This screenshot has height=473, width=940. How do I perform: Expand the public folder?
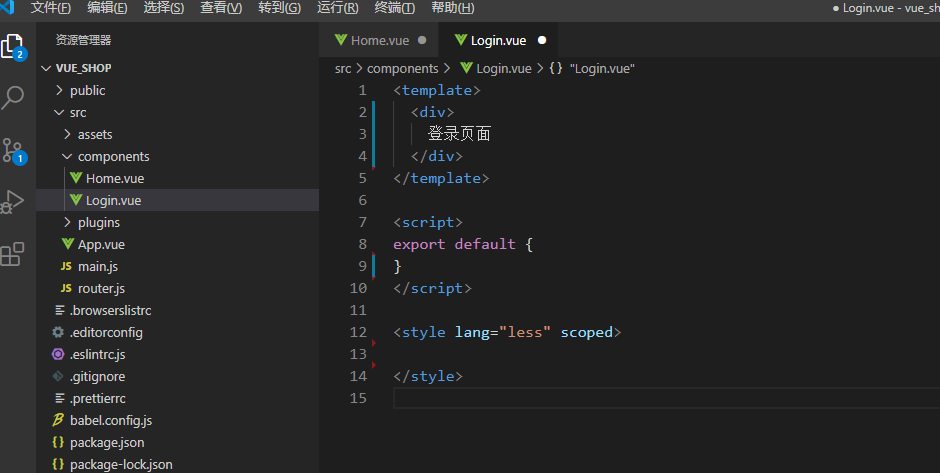click(x=59, y=90)
